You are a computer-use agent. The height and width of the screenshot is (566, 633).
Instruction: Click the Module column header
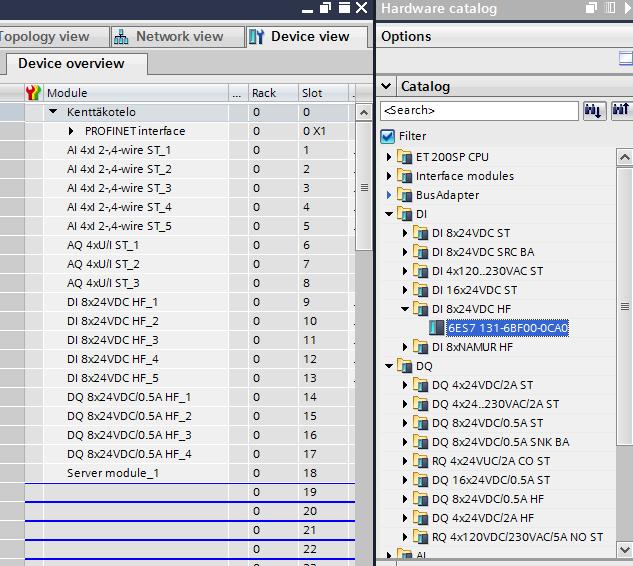coord(136,92)
